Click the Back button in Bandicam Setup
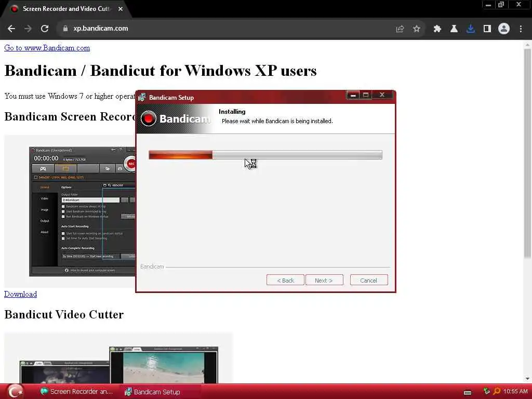This screenshot has width=532, height=399. coord(285,280)
